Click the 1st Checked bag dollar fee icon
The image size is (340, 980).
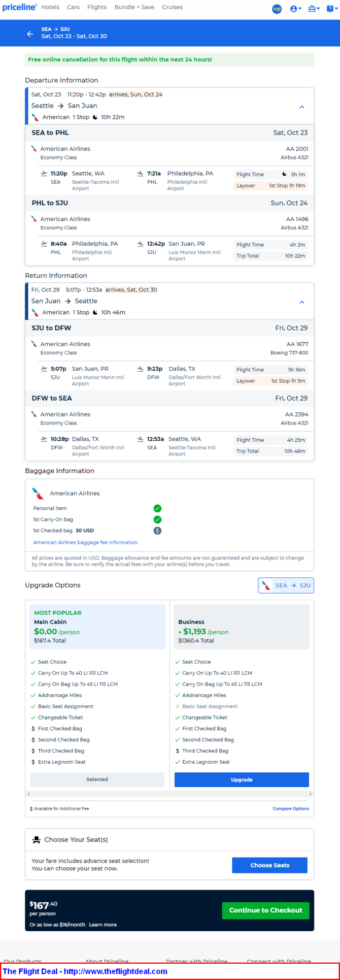(x=157, y=531)
